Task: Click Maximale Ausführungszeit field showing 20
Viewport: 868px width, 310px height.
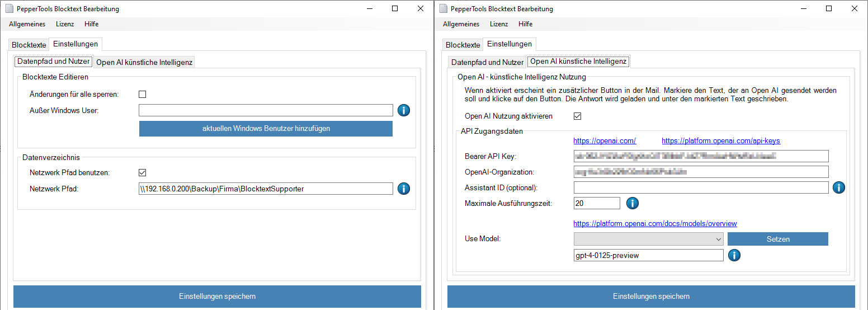Action: [597, 203]
